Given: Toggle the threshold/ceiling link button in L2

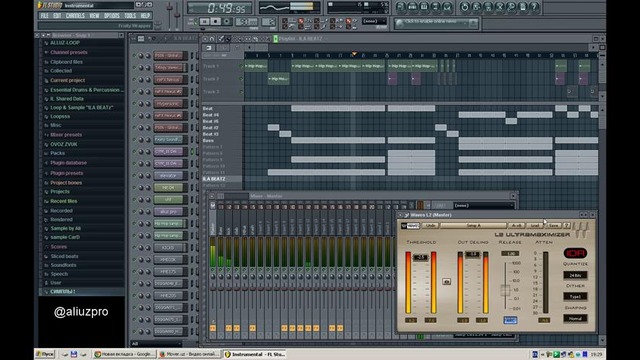Looking at the screenshot, I should tap(447, 281).
